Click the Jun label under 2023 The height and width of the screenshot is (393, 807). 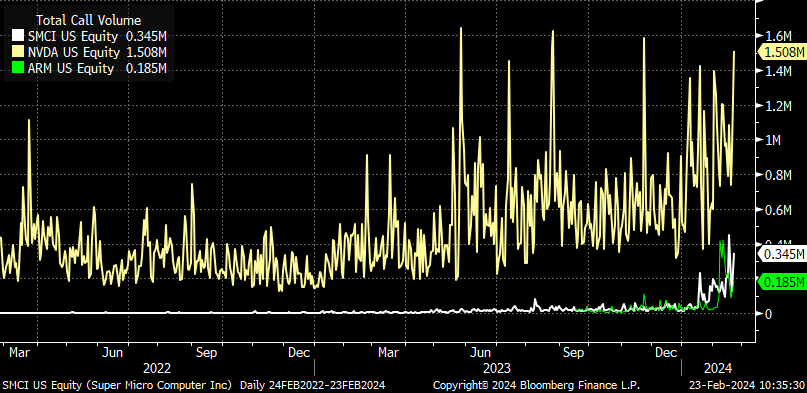[x=480, y=353]
